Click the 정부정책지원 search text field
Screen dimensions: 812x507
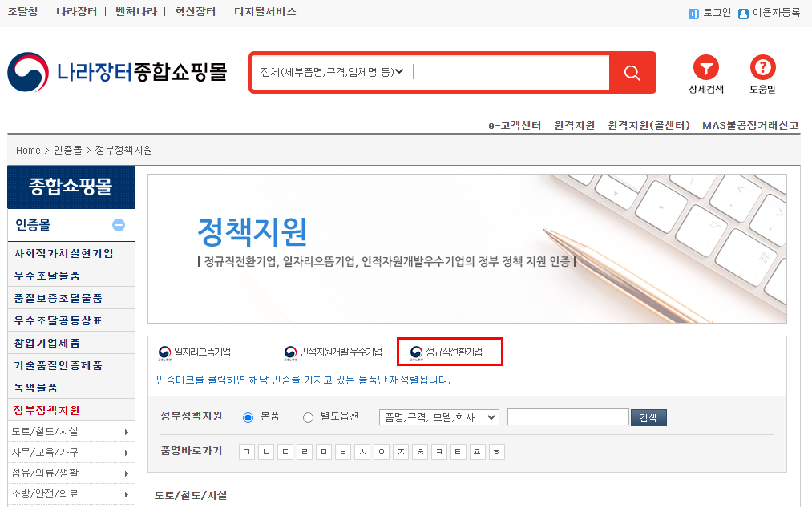[568, 417]
